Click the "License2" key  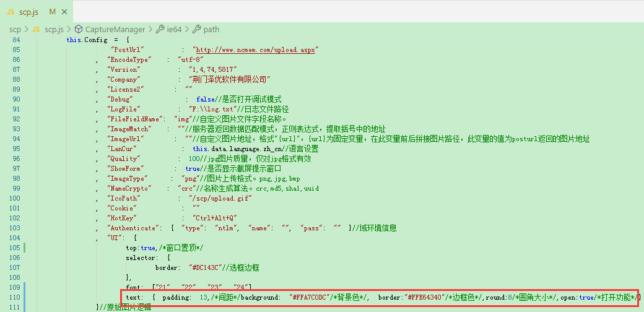(126, 89)
